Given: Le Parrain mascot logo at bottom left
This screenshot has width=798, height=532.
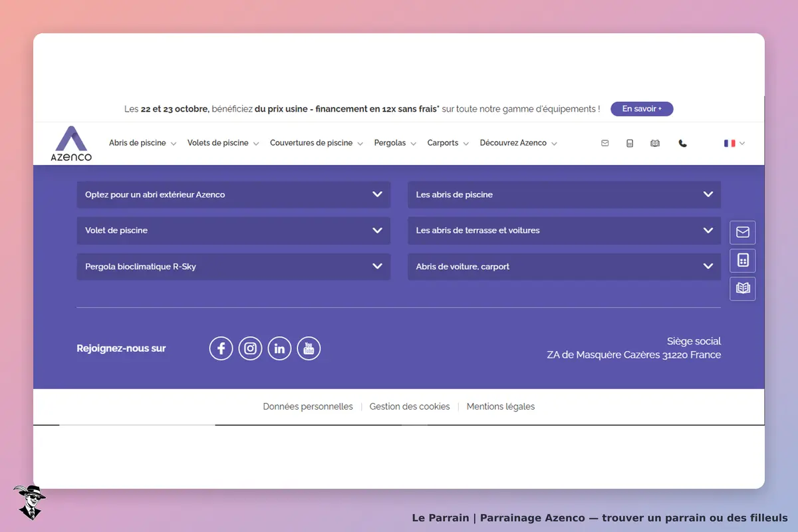Looking at the screenshot, I should (29, 502).
